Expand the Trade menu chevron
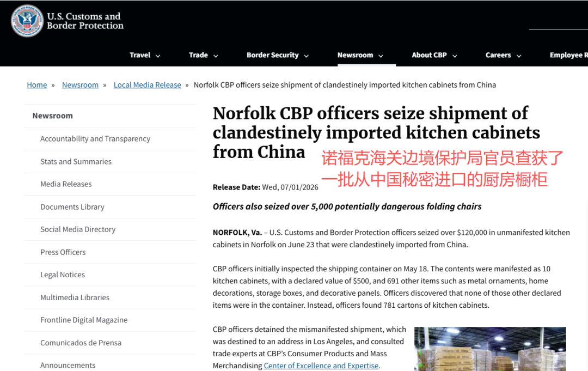This screenshot has width=588, height=371. 216,56
